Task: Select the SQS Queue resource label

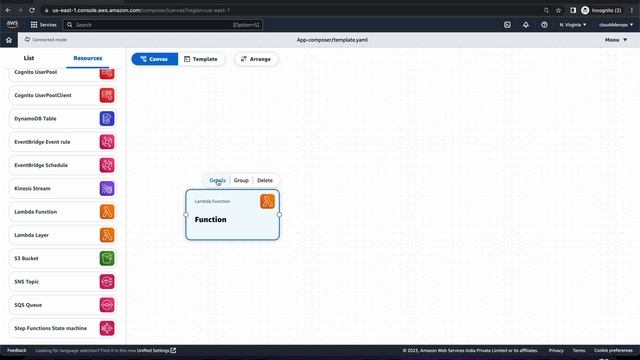Action: (28, 304)
